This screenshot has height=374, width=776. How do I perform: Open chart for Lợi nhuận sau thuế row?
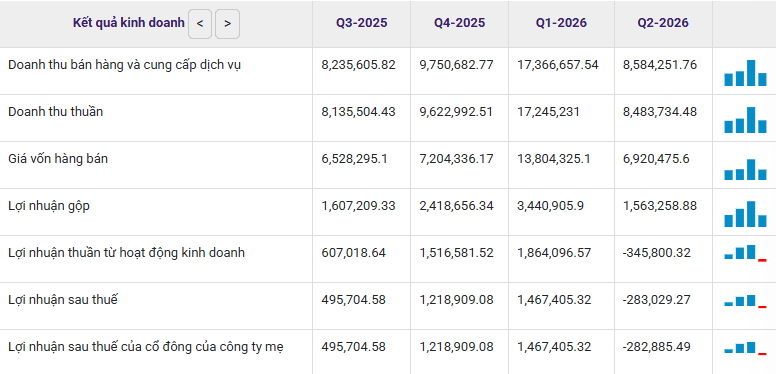(x=745, y=301)
